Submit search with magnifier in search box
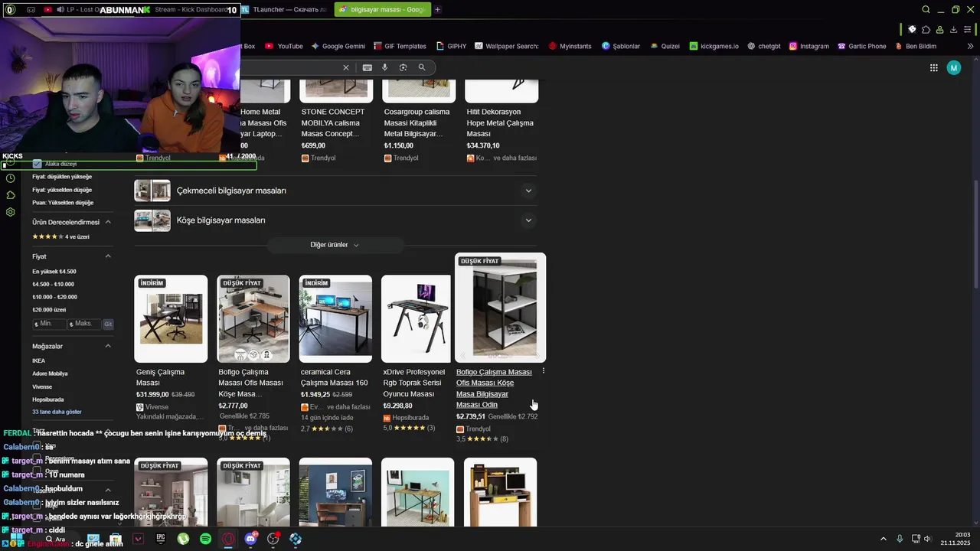The height and width of the screenshot is (551, 980). (422, 67)
